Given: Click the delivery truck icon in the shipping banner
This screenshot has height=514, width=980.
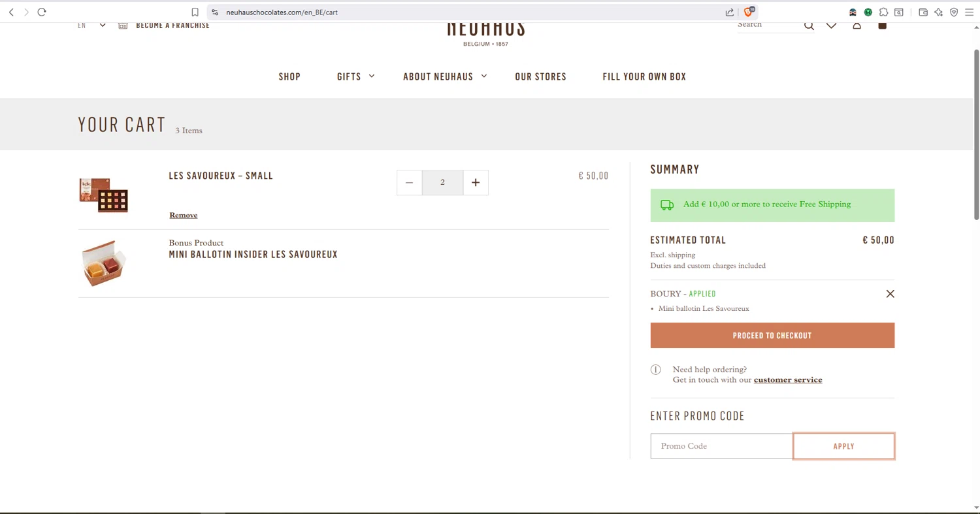Looking at the screenshot, I should tap(666, 204).
